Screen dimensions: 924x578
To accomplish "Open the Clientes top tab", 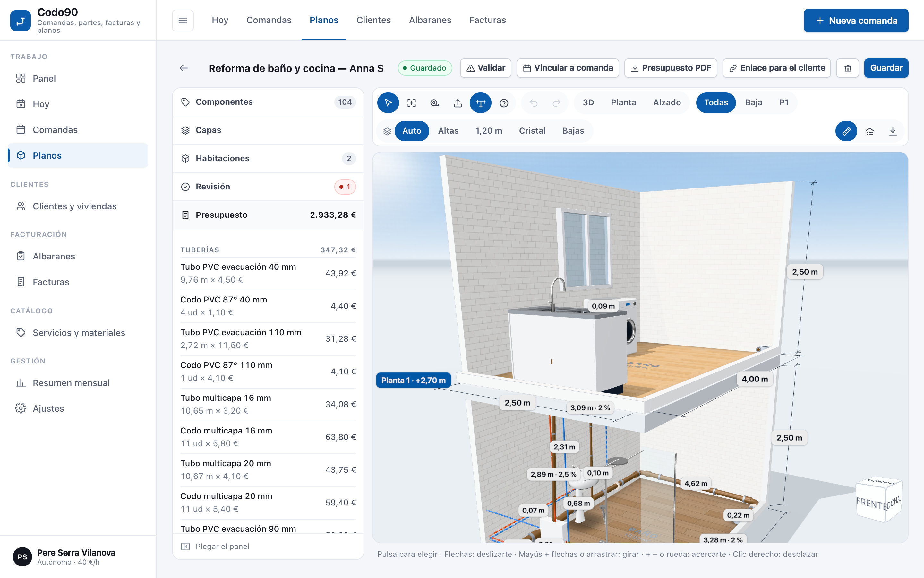I will click(373, 20).
